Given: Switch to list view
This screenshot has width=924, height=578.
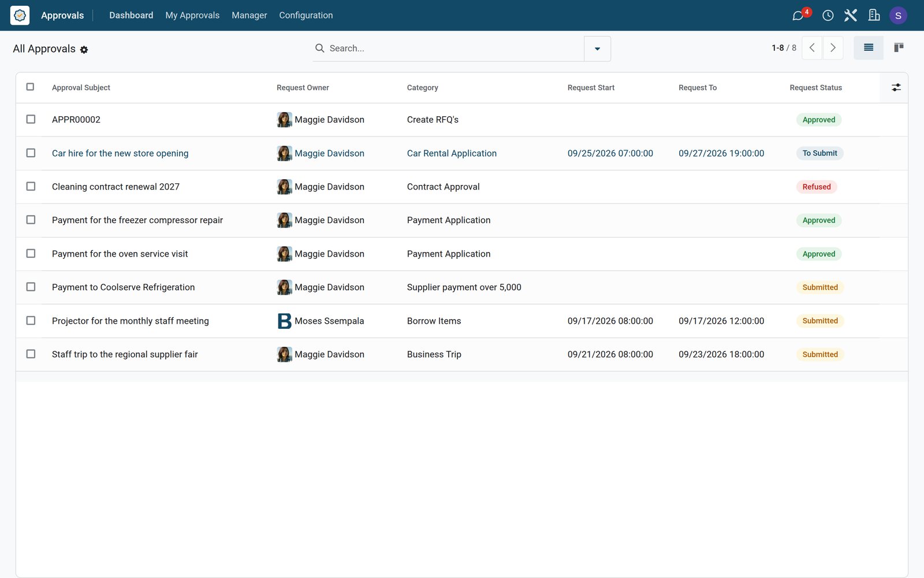Looking at the screenshot, I should pos(868,48).
